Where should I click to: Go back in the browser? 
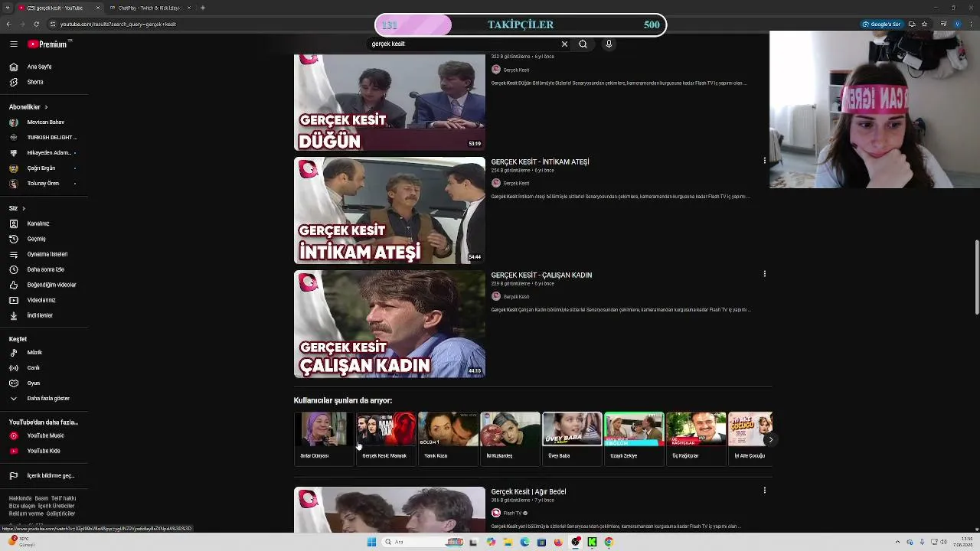click(x=8, y=24)
